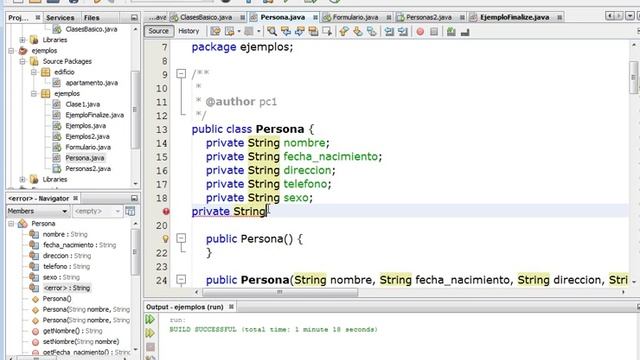Minimize the Navigator panel
This screenshot has width=640, height=360.
click(x=134, y=198)
